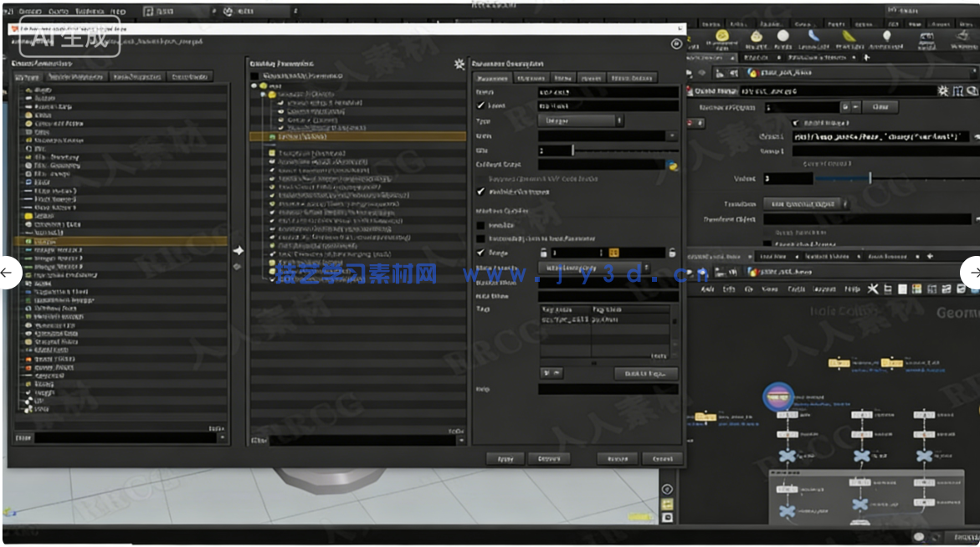
Task: Click the gear icon in parameter pane header
Action: tap(944, 90)
